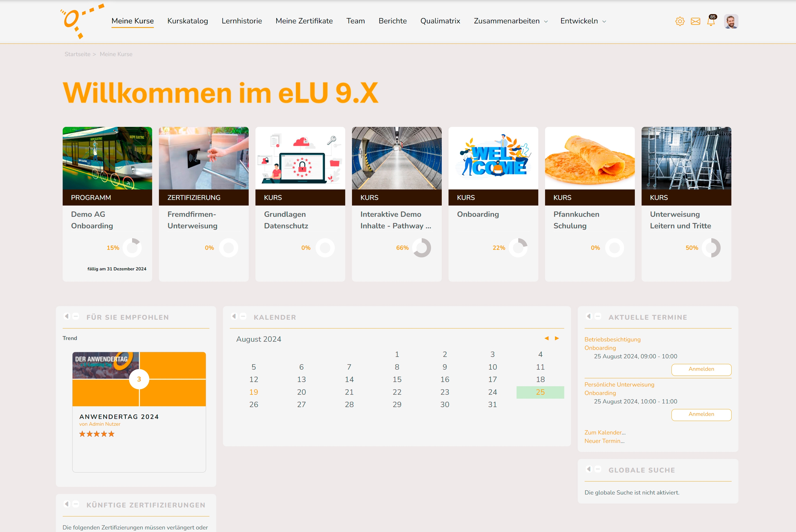Click the user profile avatar
Screen dimensions: 796x532
point(731,21)
